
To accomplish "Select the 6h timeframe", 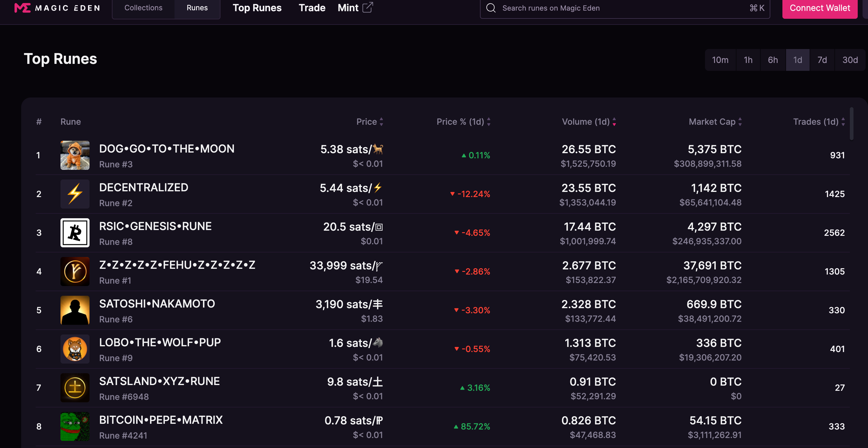I will [773, 60].
